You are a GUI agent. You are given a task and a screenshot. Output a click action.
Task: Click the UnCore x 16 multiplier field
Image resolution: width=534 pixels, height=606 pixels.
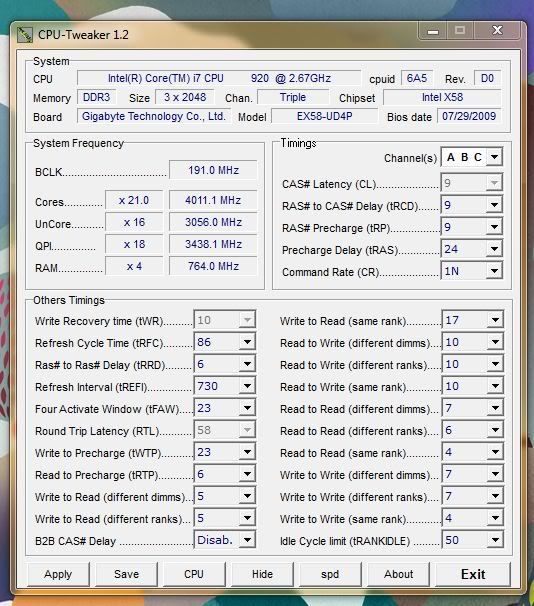click(x=134, y=222)
